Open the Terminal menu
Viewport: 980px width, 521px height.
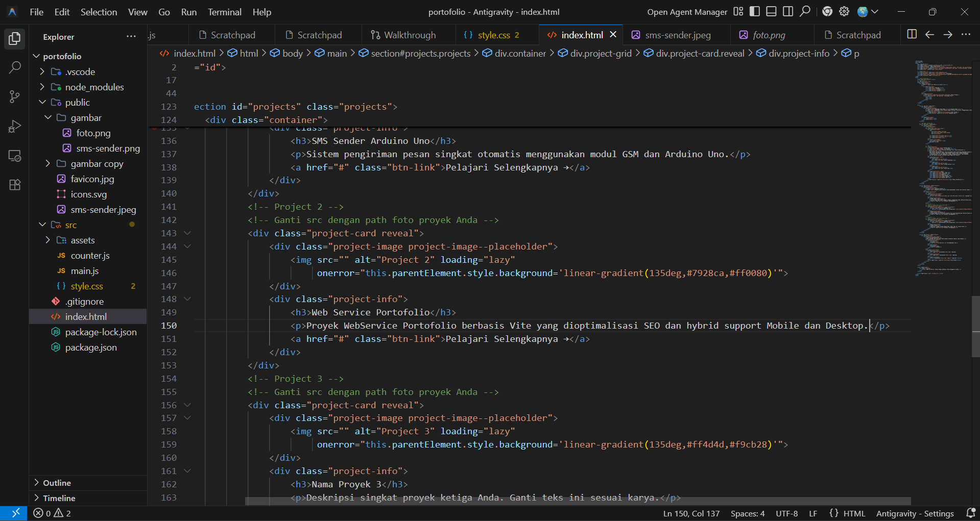point(224,12)
